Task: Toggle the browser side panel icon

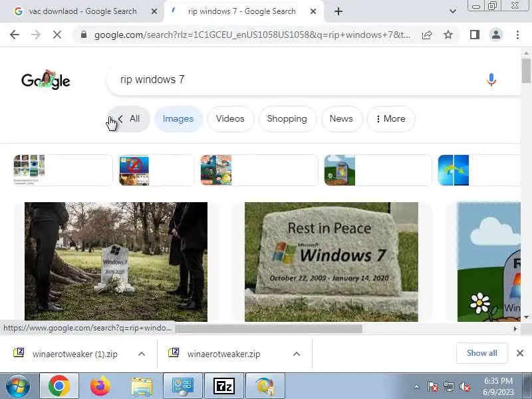Action: [x=475, y=35]
